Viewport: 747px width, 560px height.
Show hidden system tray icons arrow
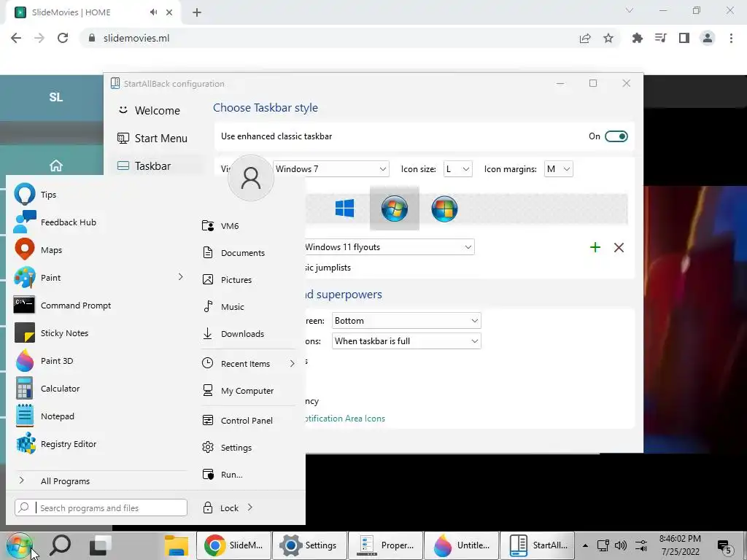pos(585,545)
